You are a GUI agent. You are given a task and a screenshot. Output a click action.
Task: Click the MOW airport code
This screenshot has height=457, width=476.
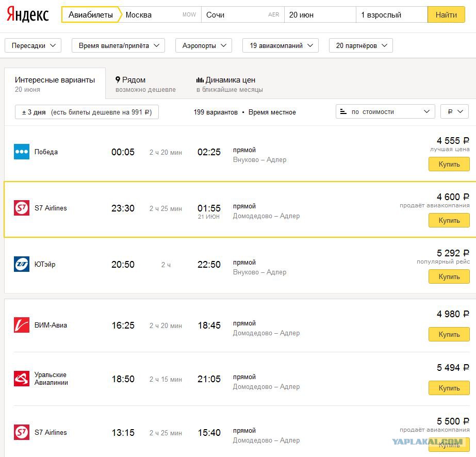click(189, 14)
